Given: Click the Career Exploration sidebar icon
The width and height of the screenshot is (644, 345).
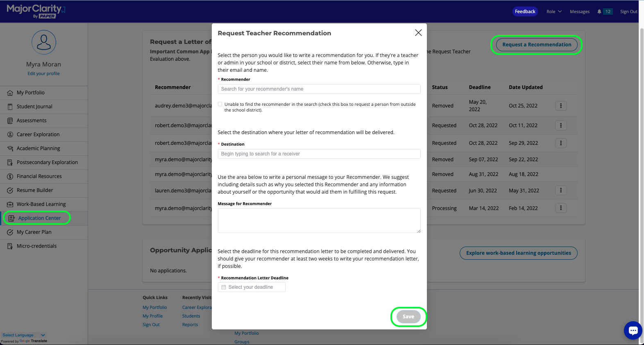Looking at the screenshot, I should coord(10,135).
